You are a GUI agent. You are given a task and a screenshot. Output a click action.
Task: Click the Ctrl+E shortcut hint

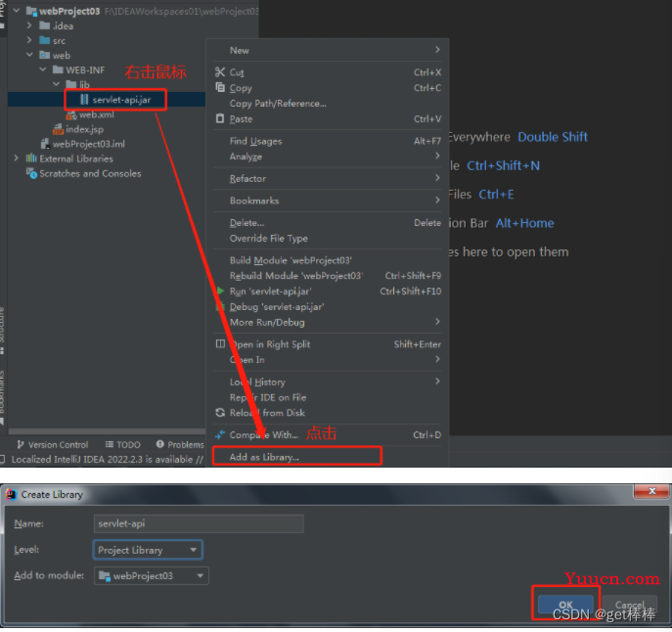point(496,195)
